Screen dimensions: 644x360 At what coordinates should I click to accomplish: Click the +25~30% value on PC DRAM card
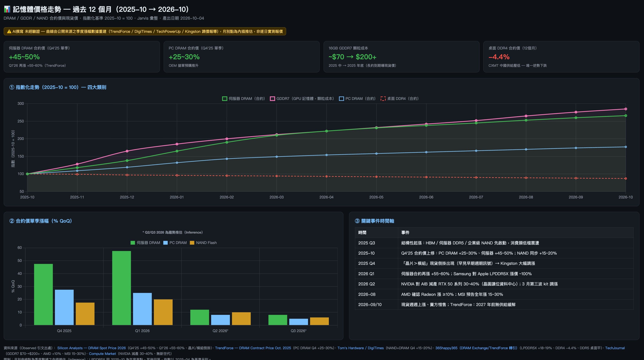[184, 57]
